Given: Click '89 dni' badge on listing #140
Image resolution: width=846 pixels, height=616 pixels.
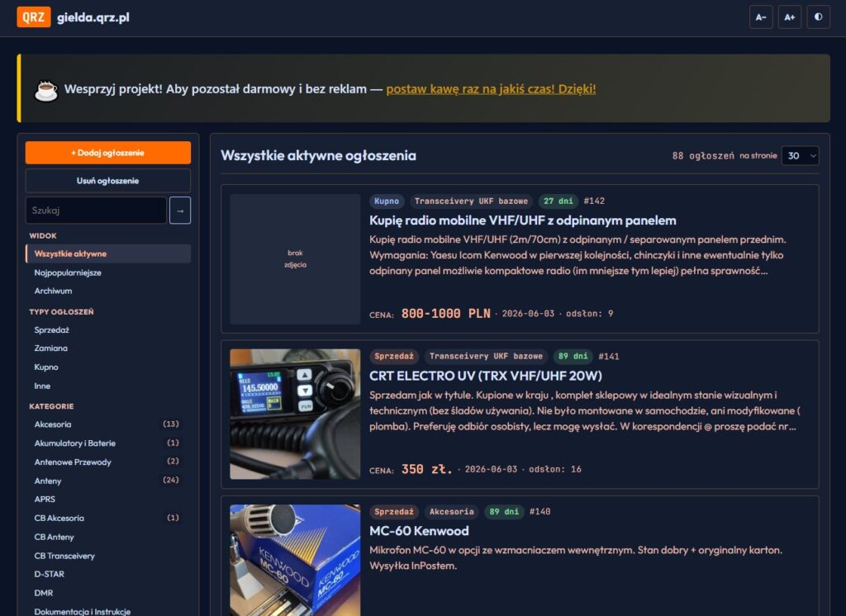Looking at the screenshot, I should tap(504, 511).
